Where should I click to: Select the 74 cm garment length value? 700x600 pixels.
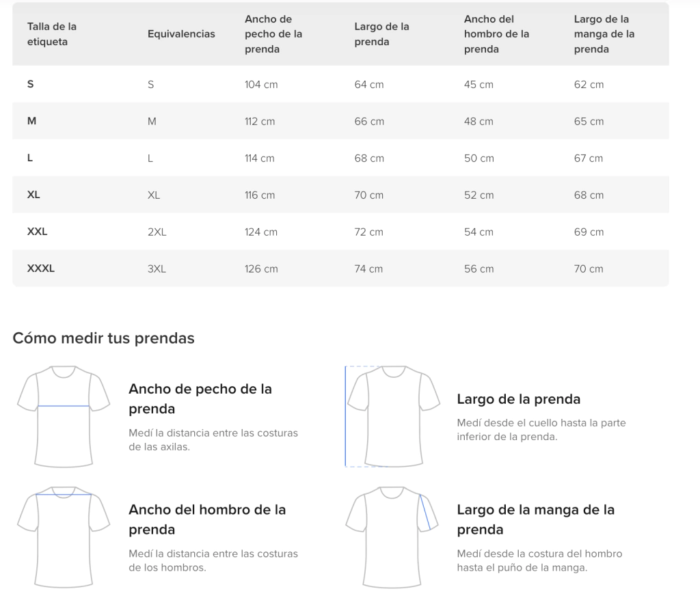click(369, 269)
